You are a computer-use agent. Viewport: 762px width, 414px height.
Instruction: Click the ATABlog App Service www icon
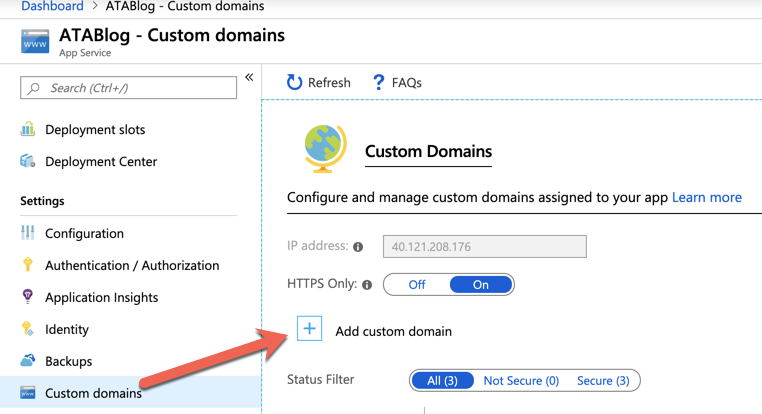coord(35,41)
